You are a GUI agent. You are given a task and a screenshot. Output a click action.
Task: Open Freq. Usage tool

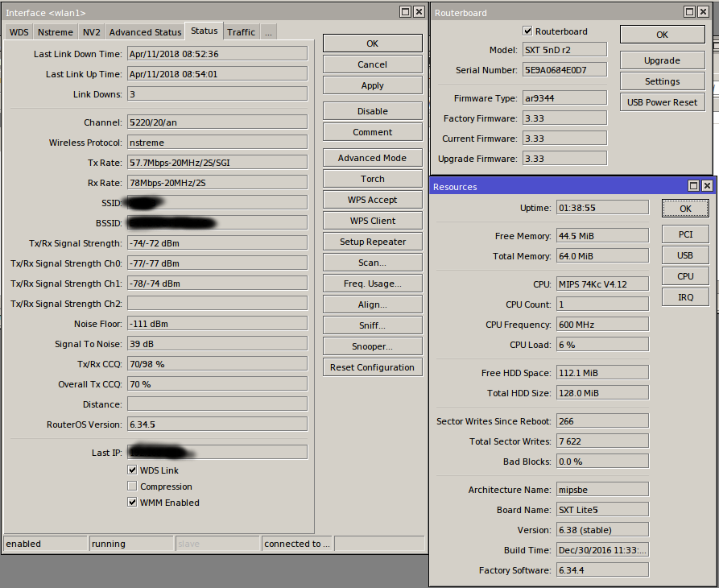coord(372,284)
